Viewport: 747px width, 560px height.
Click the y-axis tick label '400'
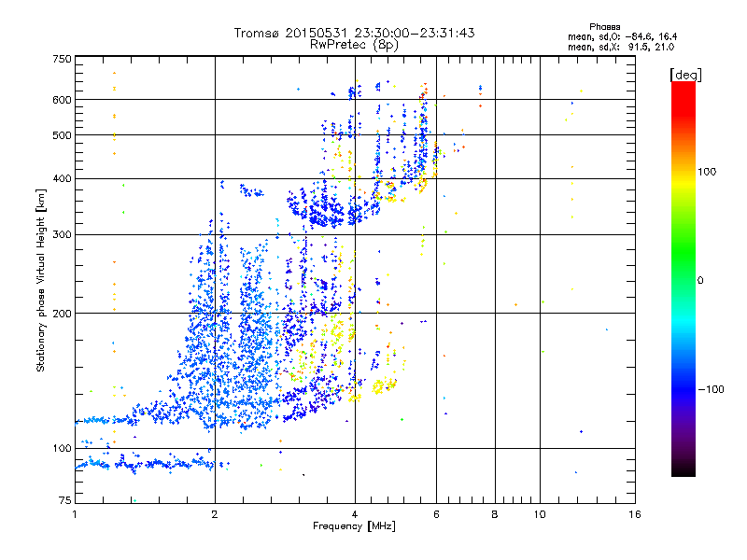[62, 179]
